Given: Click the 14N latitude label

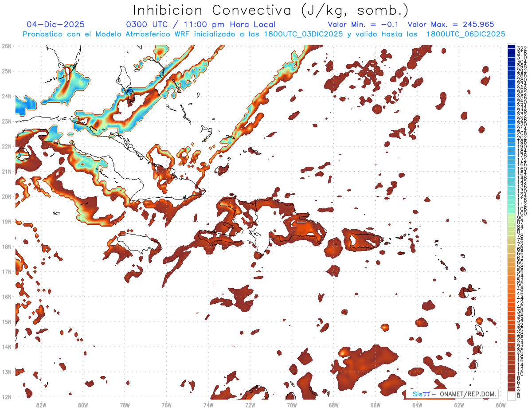Looking at the screenshot, I should pos(7,347).
